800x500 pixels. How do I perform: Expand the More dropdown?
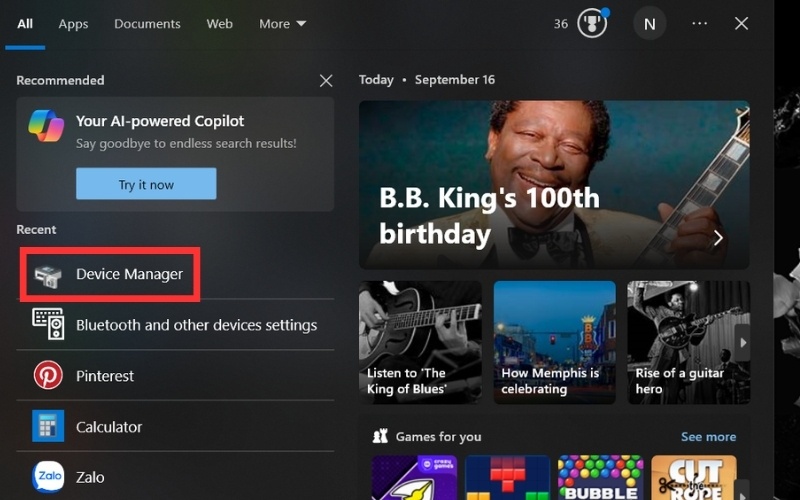(282, 23)
